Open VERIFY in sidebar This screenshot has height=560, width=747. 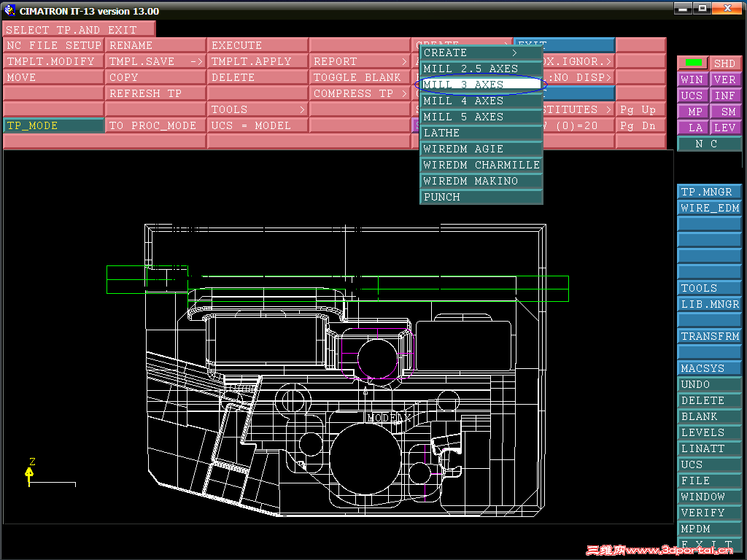[x=709, y=513]
